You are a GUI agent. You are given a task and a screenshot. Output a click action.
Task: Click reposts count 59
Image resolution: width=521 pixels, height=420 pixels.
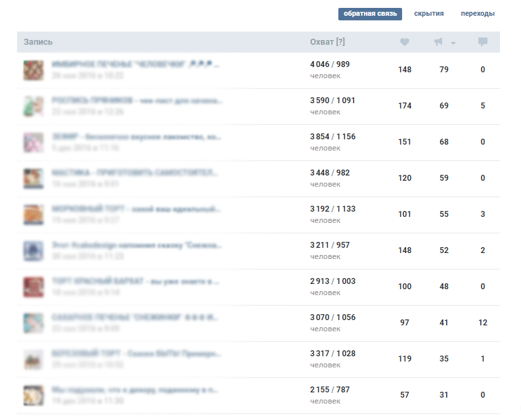(x=444, y=178)
